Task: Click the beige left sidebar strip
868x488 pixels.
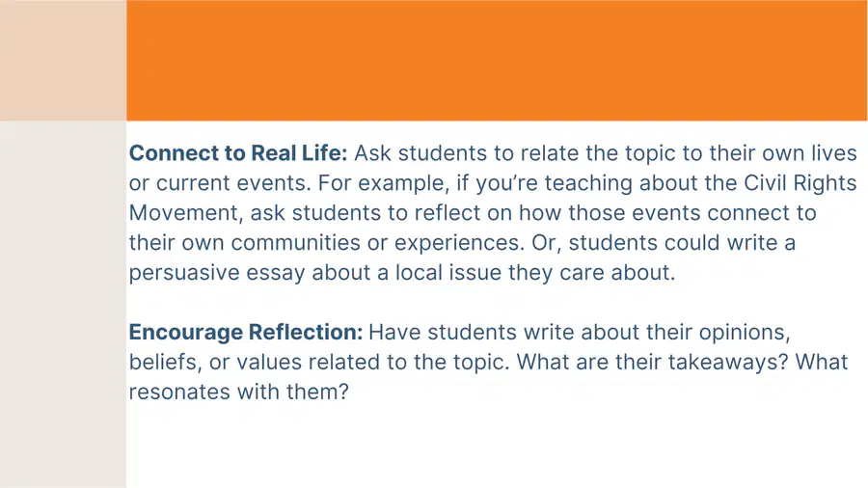Action: point(63,305)
